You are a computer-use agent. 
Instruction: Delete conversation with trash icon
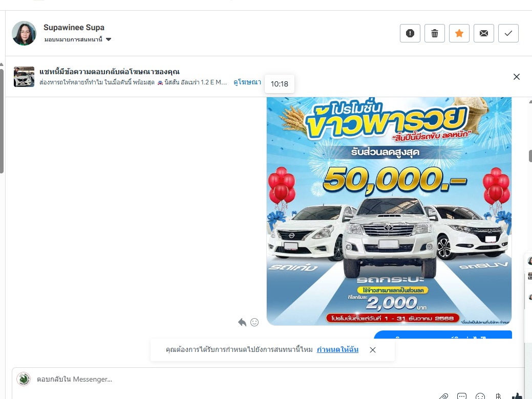pyautogui.click(x=435, y=33)
